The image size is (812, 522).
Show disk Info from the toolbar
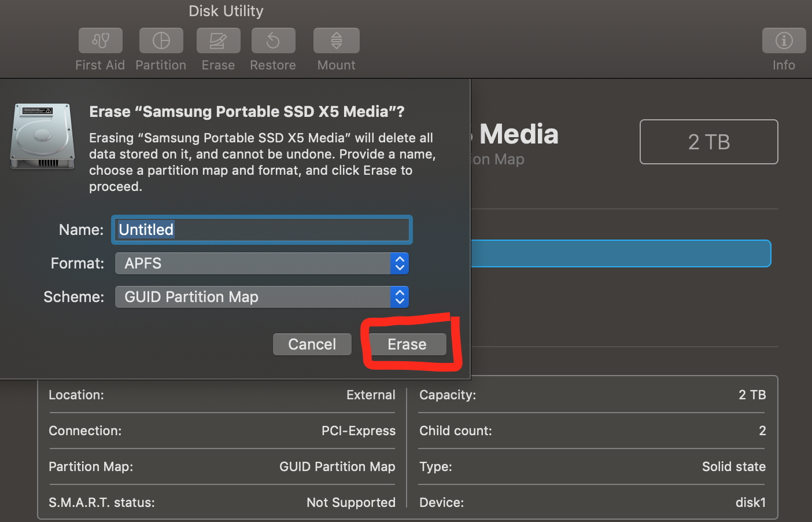click(784, 41)
